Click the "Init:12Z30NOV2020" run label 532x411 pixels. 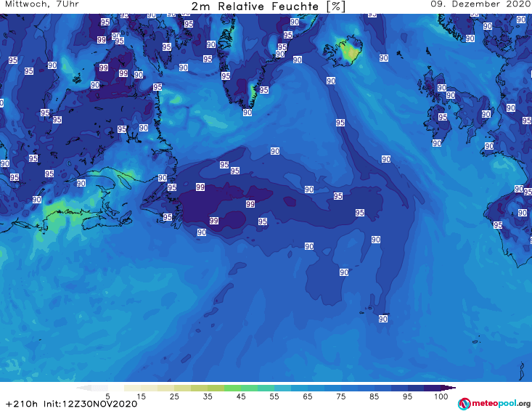tap(90, 404)
